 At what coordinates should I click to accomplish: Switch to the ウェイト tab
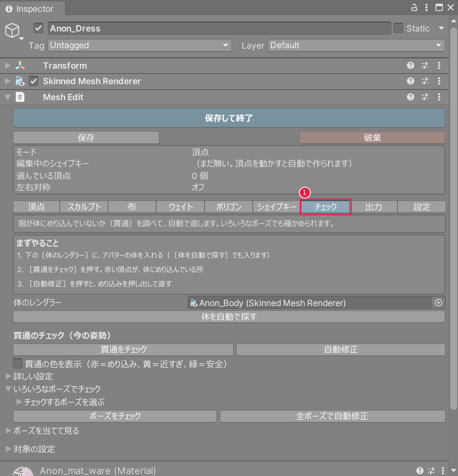coord(180,207)
